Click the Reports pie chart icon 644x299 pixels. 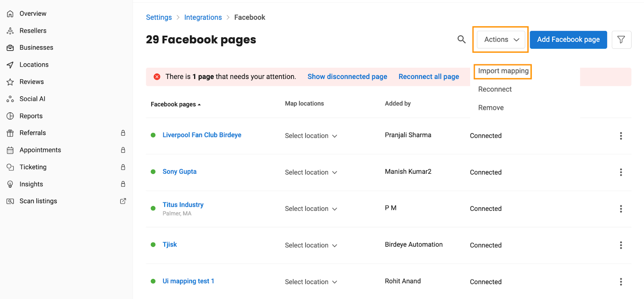[10, 116]
